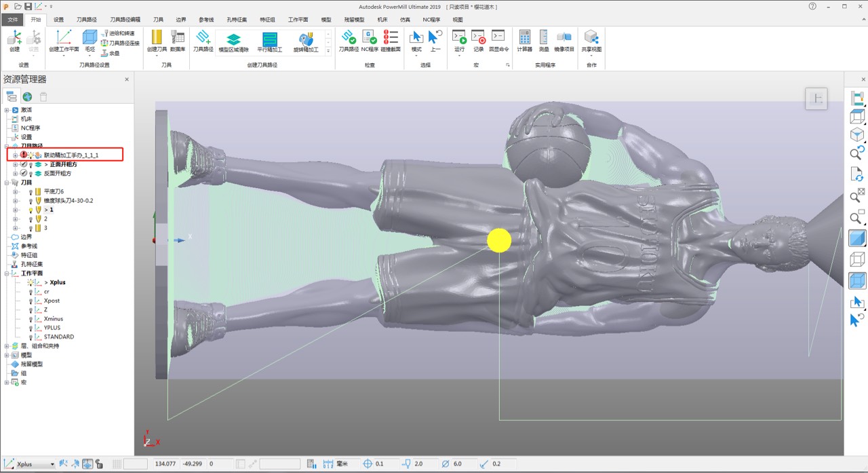Image resolution: width=868 pixels, height=473 pixels.
Task: Select 参考线 item in explorer tree
Action: click(29, 246)
